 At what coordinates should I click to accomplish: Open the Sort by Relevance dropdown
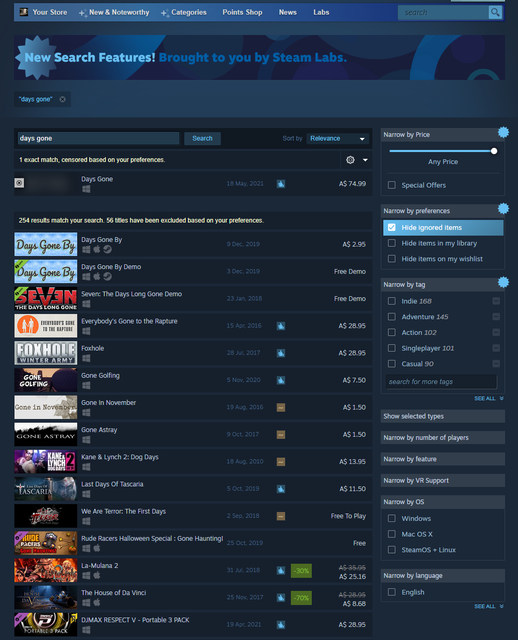click(x=338, y=138)
